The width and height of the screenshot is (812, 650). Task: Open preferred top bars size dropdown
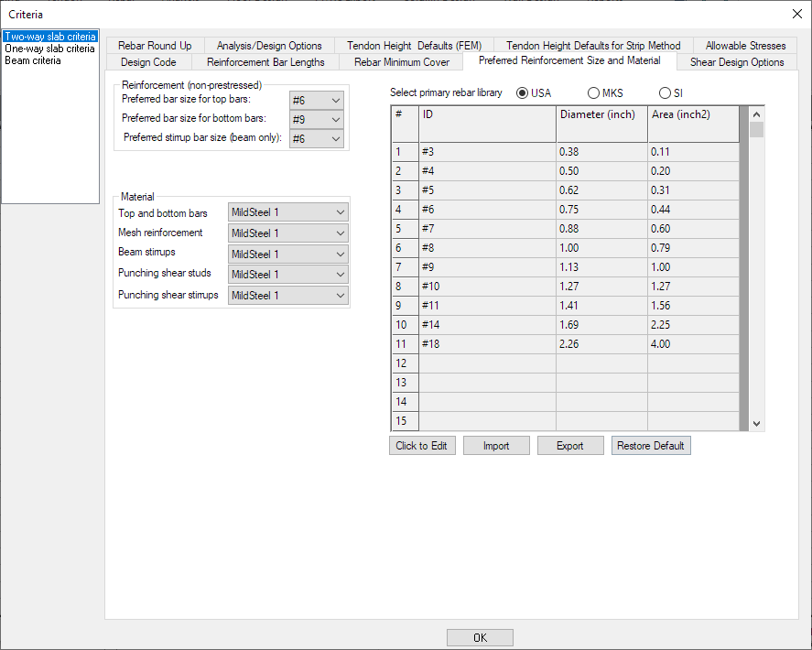click(317, 100)
